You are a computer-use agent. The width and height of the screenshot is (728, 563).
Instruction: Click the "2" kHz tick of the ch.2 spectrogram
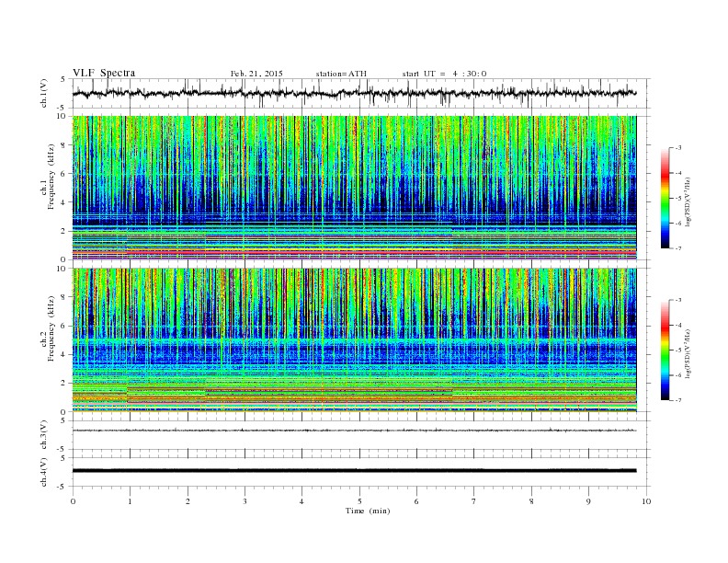(x=64, y=384)
